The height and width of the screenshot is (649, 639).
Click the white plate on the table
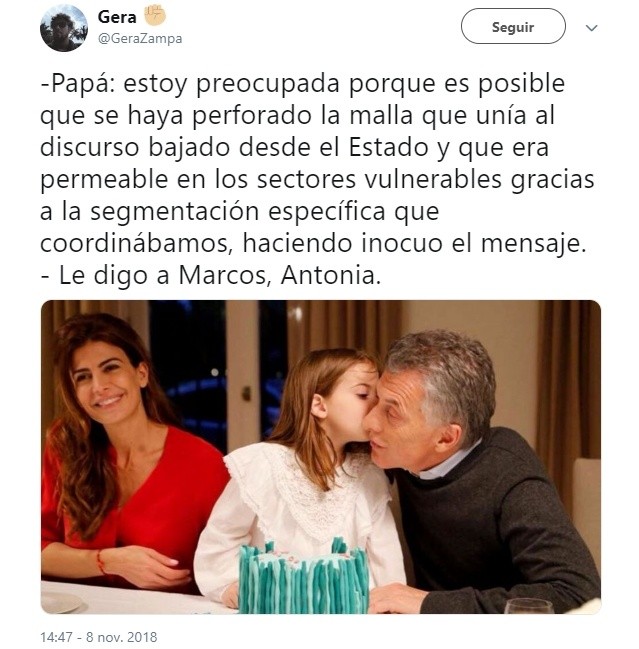pyautogui.click(x=61, y=602)
